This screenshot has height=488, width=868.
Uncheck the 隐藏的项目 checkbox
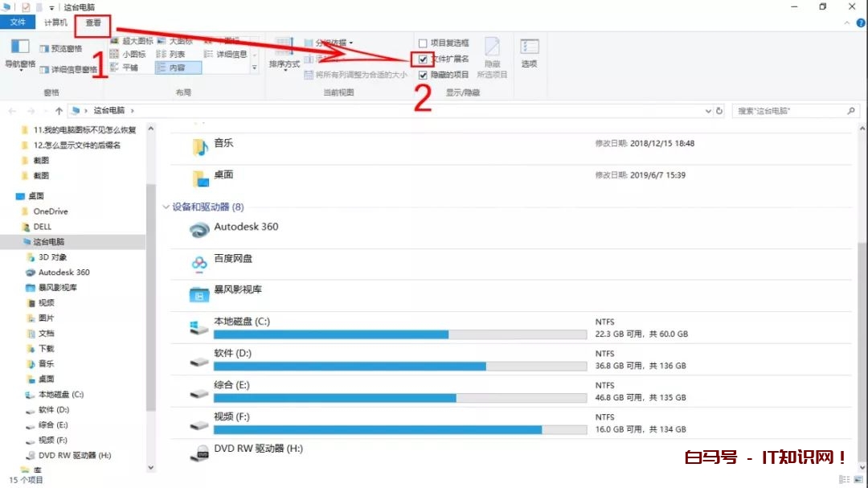423,75
